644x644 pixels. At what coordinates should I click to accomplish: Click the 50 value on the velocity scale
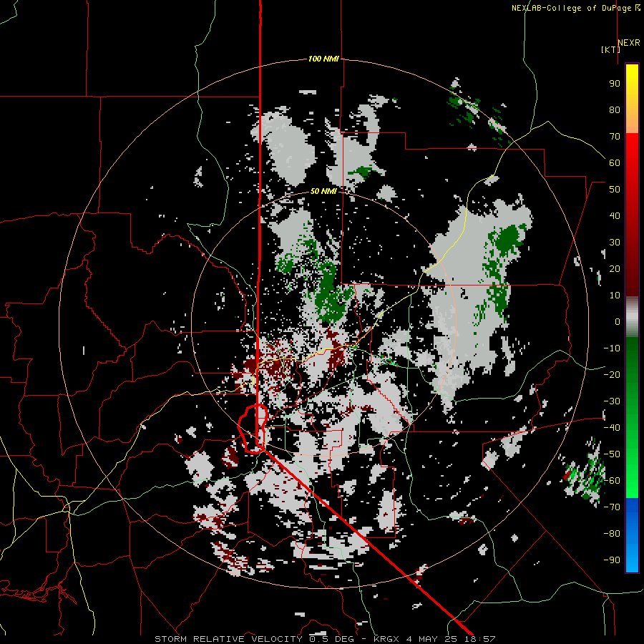615,190
